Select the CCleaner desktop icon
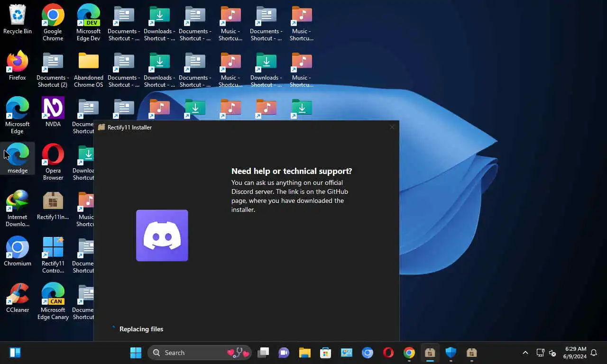Viewport: 607px width, 364px height. tap(18, 298)
